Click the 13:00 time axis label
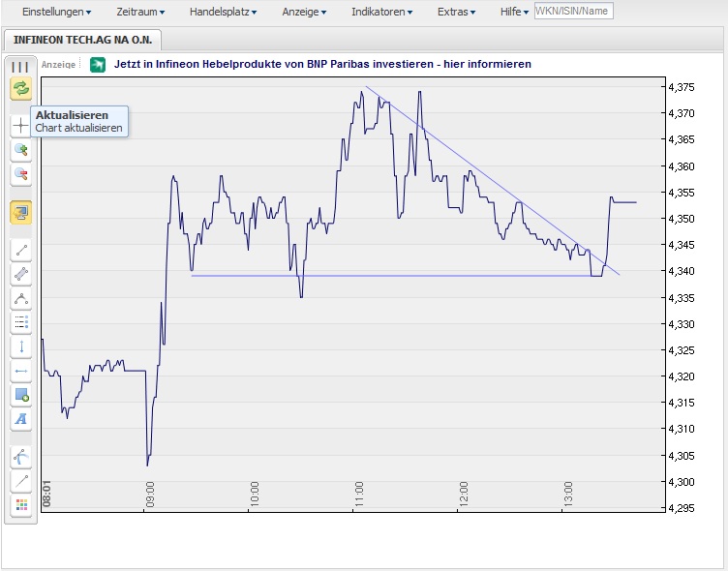This screenshot has height=571, width=728. [568, 495]
